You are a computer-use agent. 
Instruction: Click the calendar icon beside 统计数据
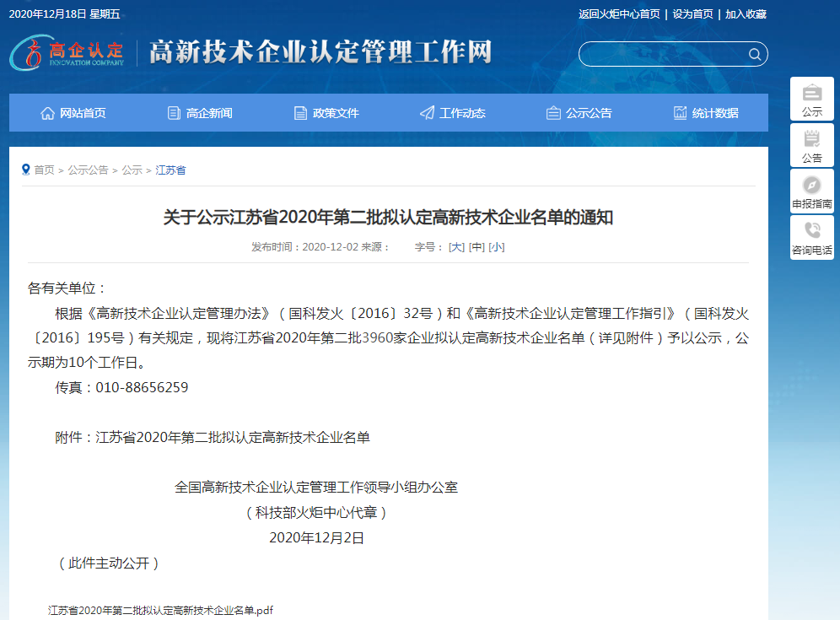pos(680,111)
